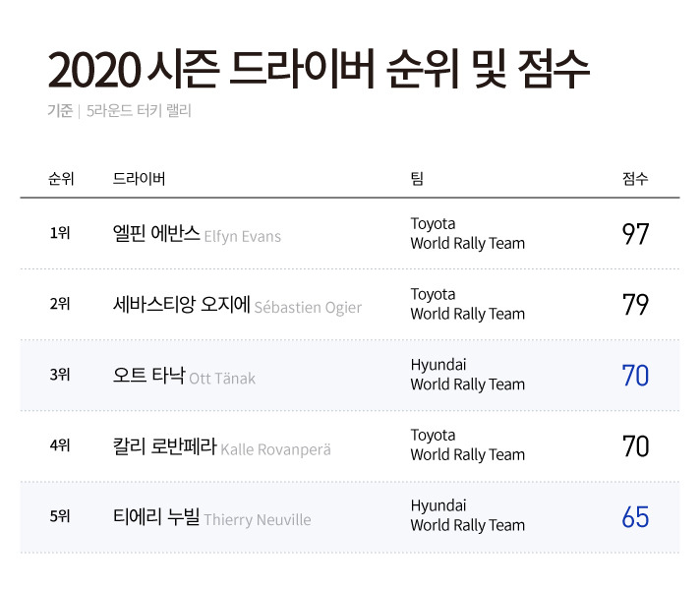Click Kalle Rovanperä's score 70

[635, 446]
